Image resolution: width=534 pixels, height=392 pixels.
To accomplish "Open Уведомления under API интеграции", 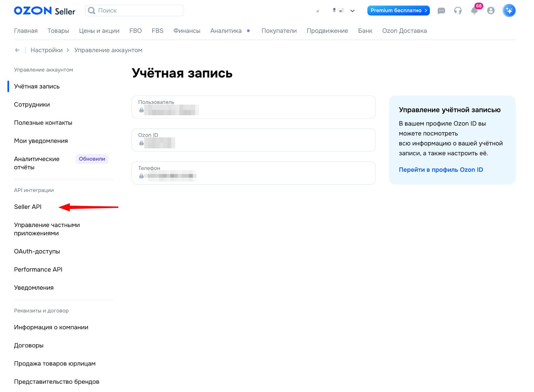I will [x=34, y=288].
